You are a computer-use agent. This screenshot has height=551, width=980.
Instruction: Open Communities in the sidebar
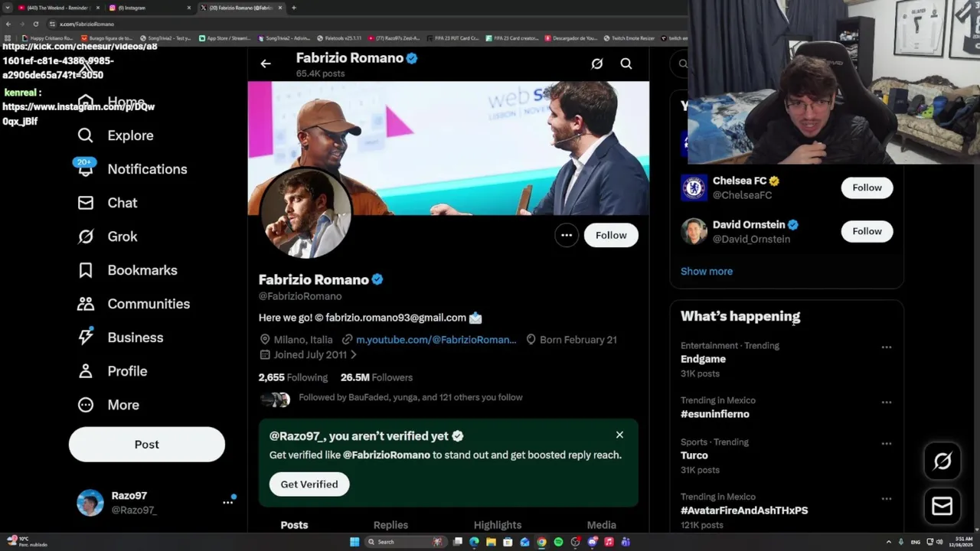133,304
